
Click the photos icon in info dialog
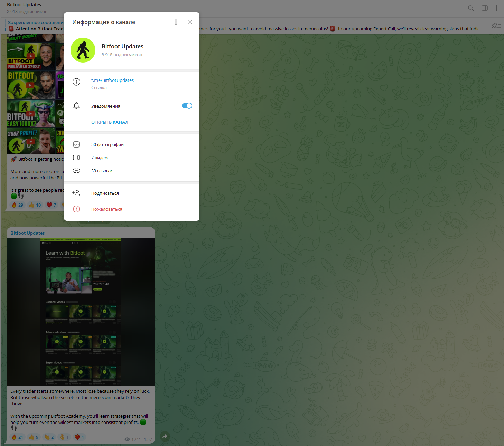click(x=76, y=144)
